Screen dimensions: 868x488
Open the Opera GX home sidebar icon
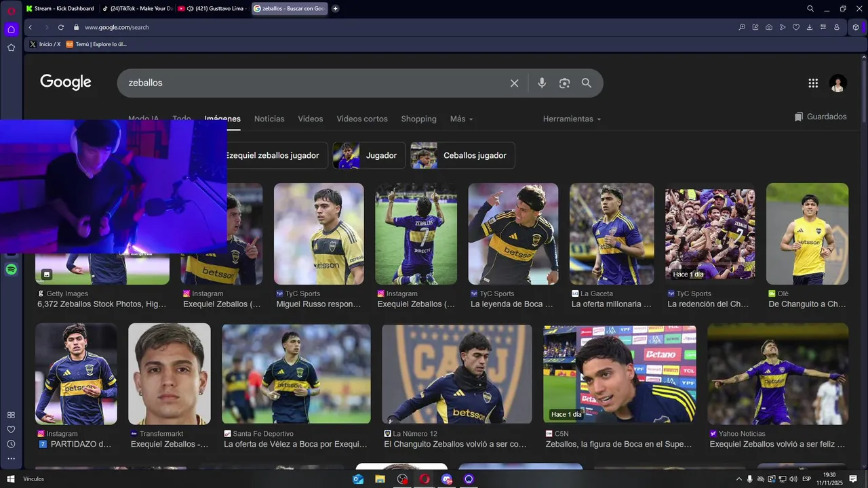click(x=11, y=29)
